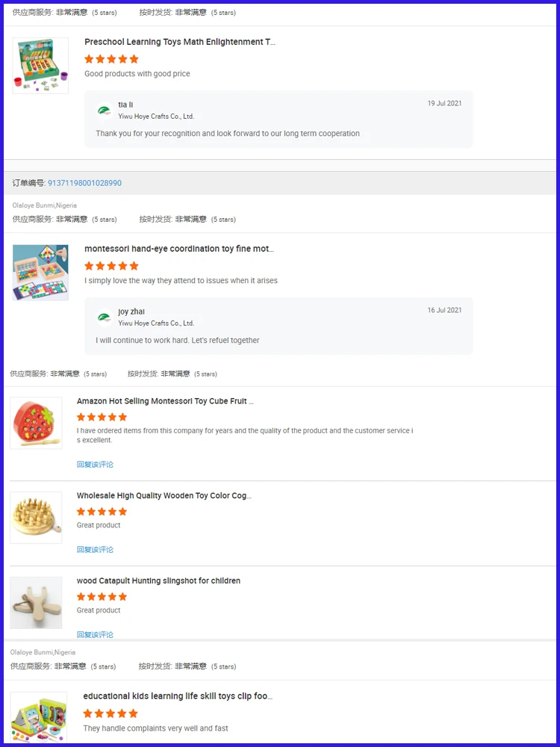Open the wooden slingshot product image

point(36,603)
